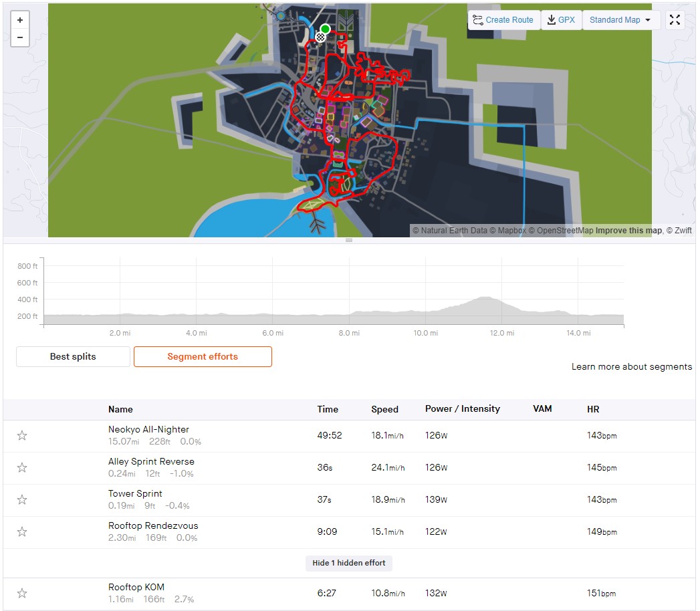Open the Rooftop KOM segment
700x611 pixels.
[x=136, y=587]
